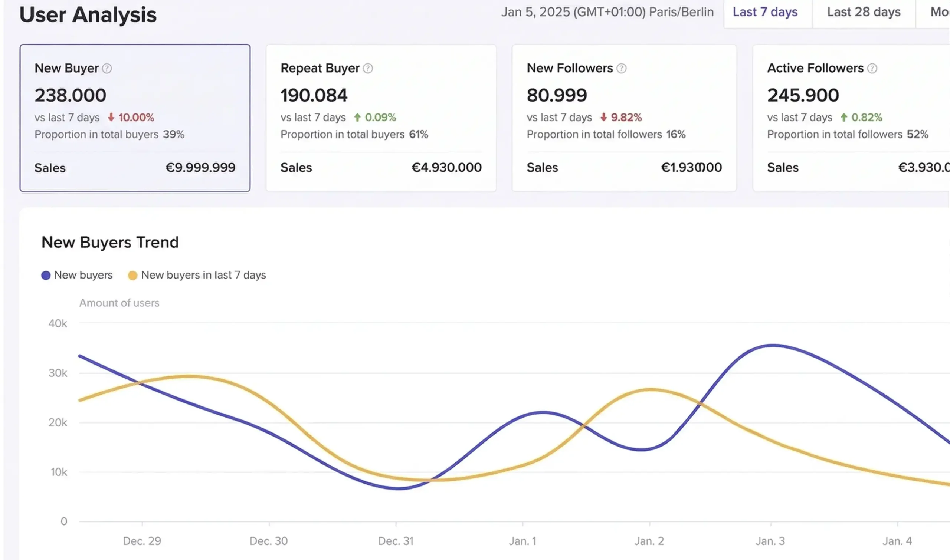Click the New Buyers Trend chart title

(110, 242)
